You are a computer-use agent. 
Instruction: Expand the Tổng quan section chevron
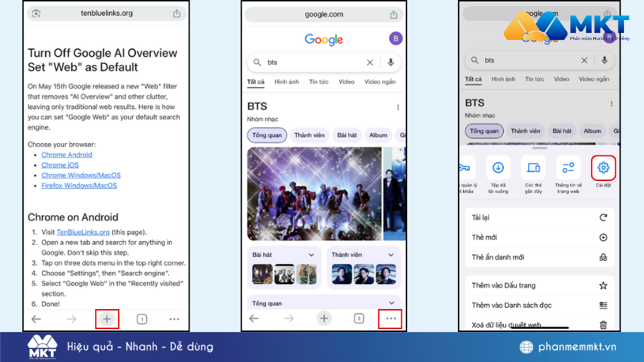(x=391, y=303)
